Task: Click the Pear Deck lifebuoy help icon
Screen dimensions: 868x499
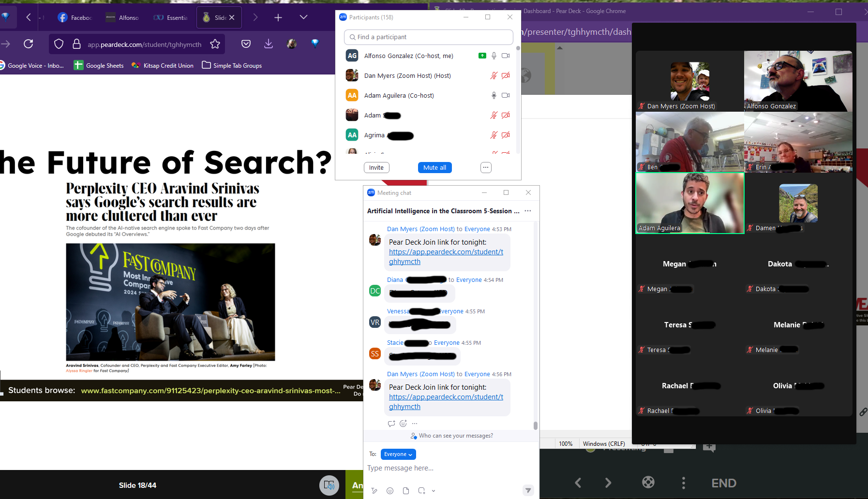Action: click(648, 482)
